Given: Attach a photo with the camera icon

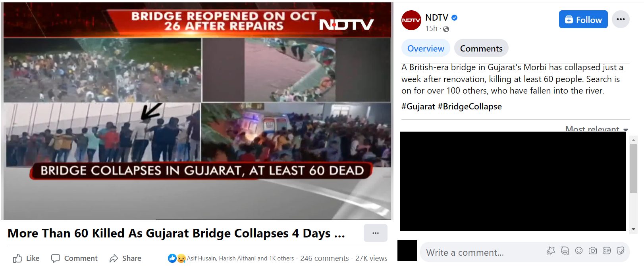Looking at the screenshot, I should [x=593, y=251].
